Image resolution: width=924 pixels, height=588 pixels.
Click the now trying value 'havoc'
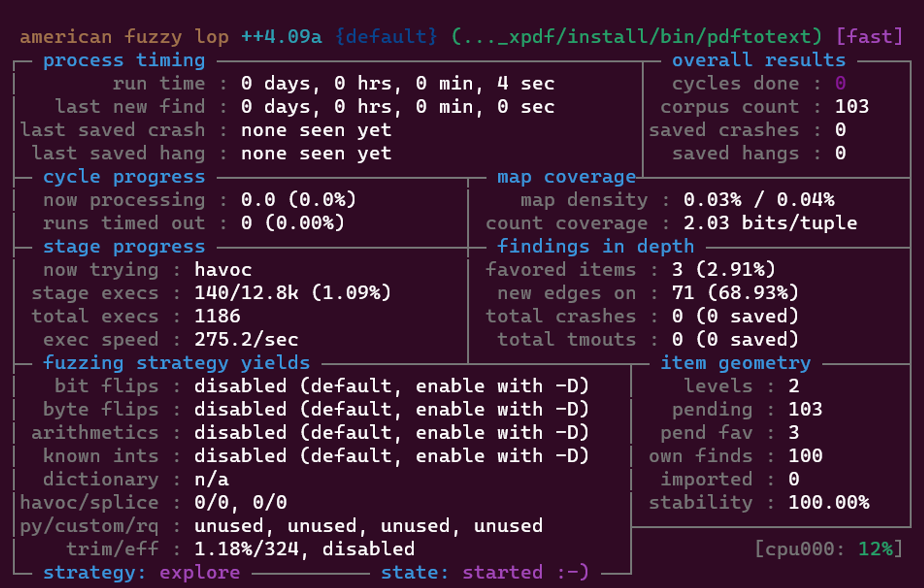[x=223, y=270]
